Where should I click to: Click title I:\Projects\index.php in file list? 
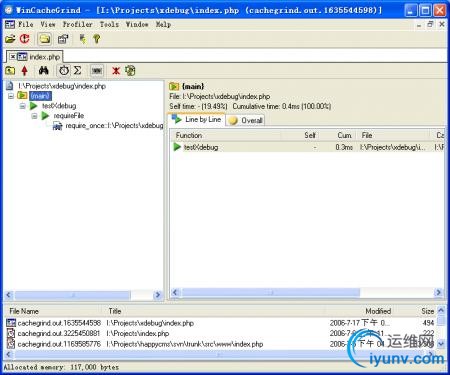tap(138, 333)
